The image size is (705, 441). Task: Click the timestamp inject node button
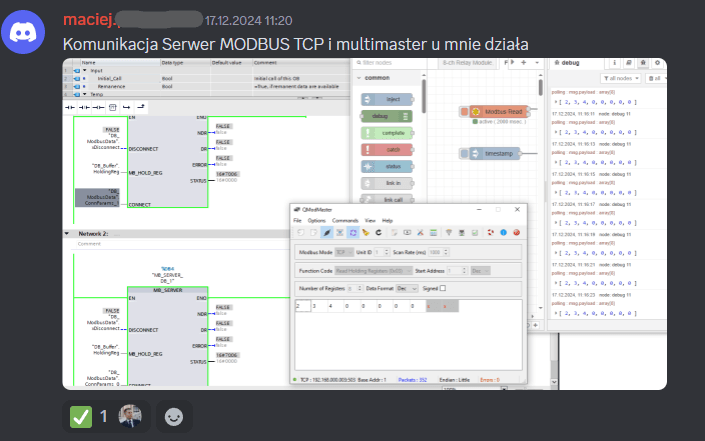(465, 153)
